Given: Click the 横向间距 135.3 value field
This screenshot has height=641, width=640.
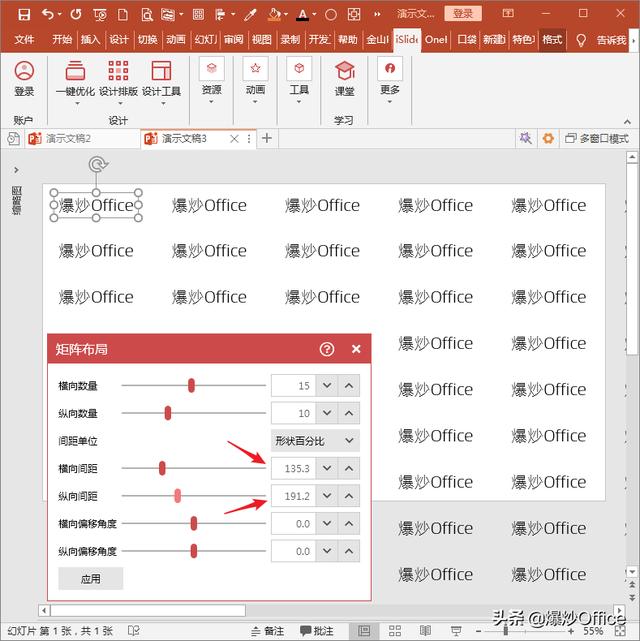Looking at the screenshot, I should (293, 468).
